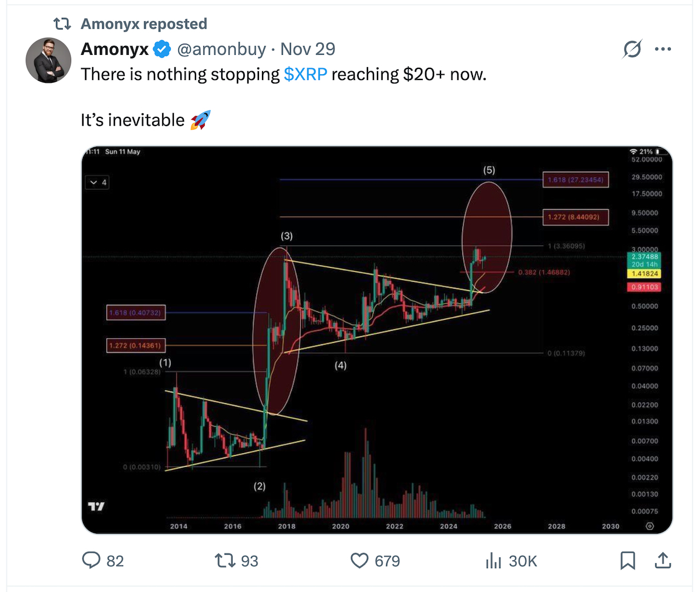Click the Nov 29 timestamp
This screenshot has height=592, width=700.
(x=307, y=49)
